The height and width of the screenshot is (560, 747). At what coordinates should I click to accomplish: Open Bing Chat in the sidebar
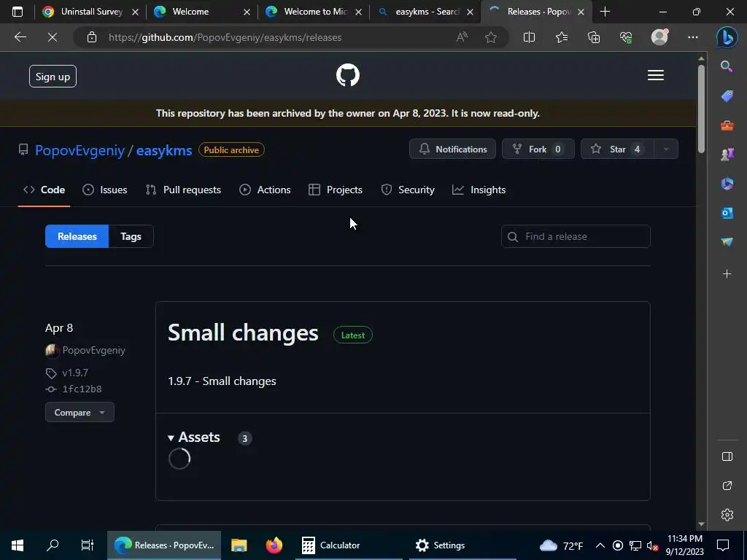727,37
